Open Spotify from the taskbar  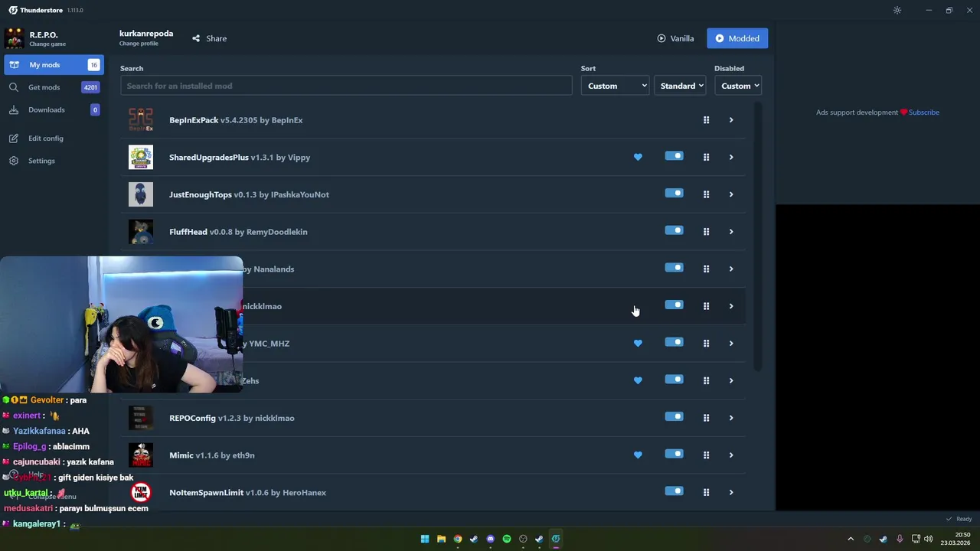[x=507, y=539]
